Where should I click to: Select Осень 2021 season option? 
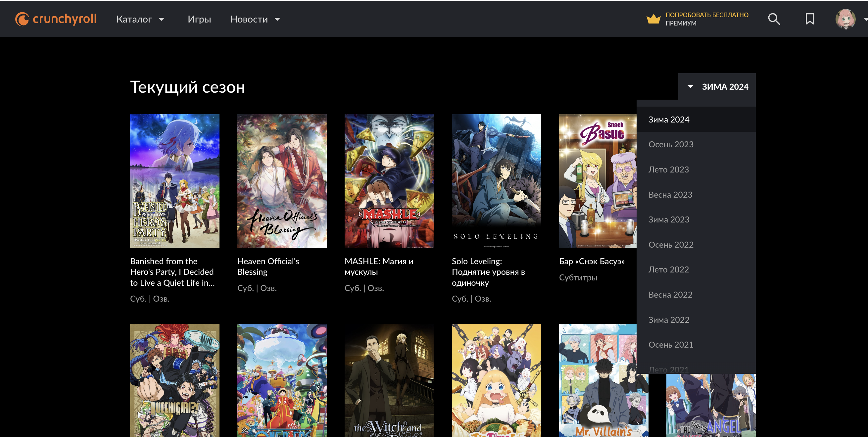click(696, 345)
